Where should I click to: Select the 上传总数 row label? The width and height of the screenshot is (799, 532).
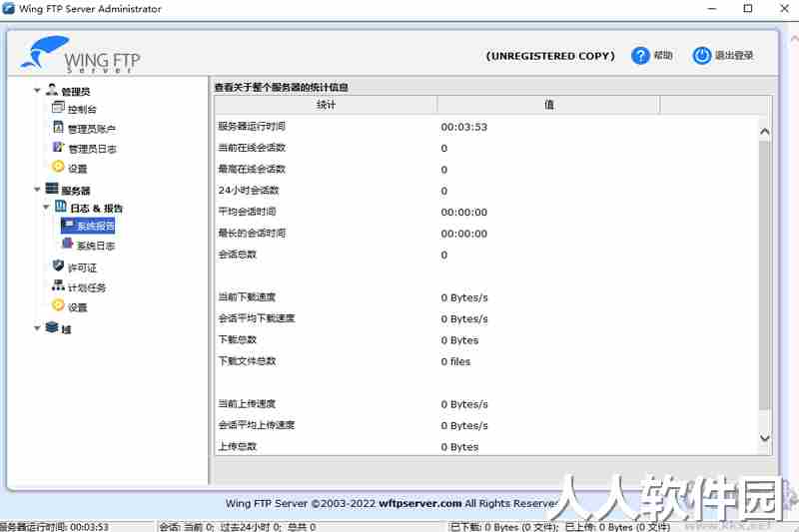point(238,447)
